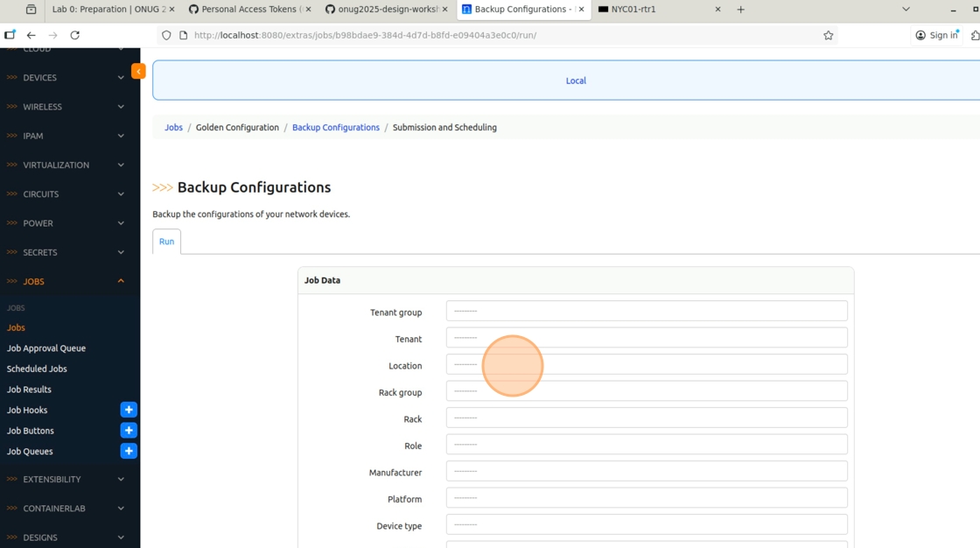Bookmark this page with star icon
Image resolution: width=980 pixels, height=548 pixels.
click(828, 35)
